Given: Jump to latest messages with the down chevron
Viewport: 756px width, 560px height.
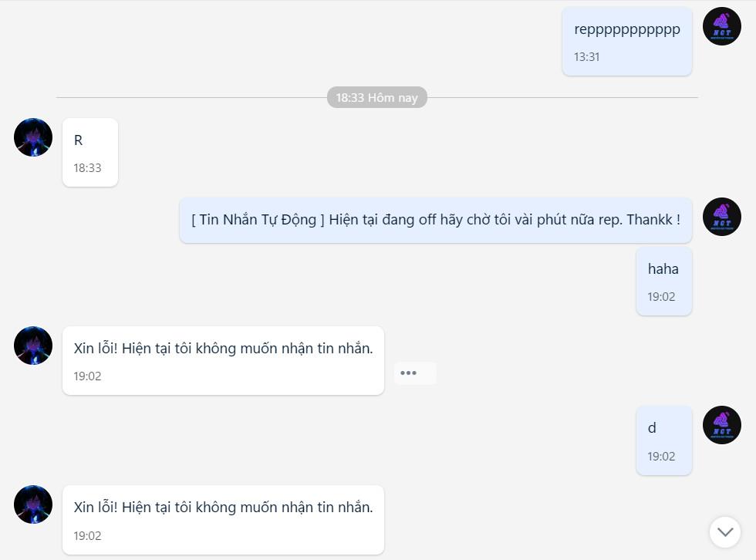Looking at the screenshot, I should (724, 531).
